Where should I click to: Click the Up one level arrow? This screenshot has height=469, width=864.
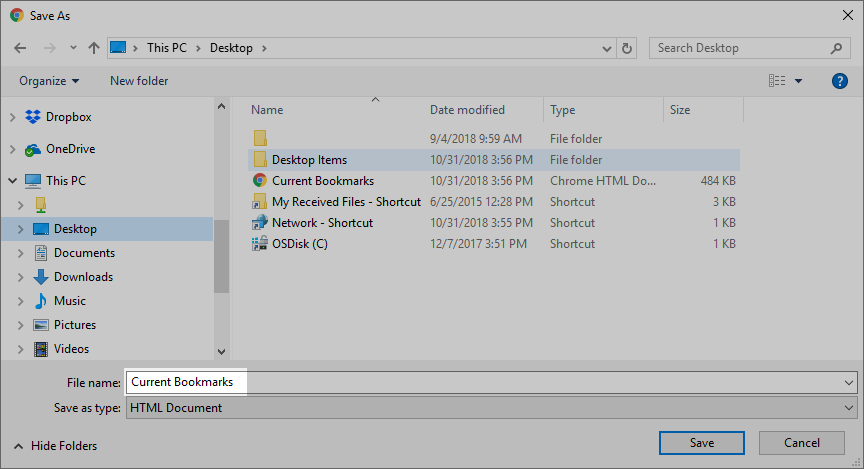pyautogui.click(x=93, y=47)
